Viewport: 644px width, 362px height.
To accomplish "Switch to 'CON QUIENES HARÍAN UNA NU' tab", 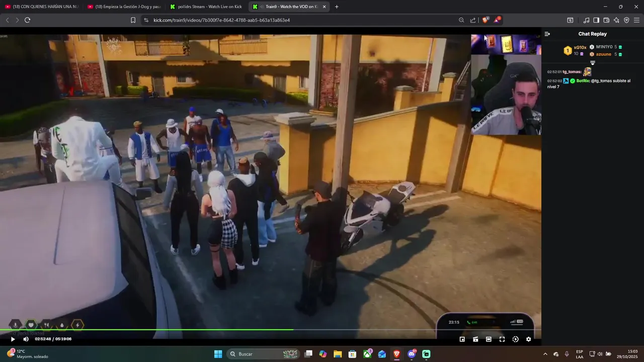I will 42,7.
